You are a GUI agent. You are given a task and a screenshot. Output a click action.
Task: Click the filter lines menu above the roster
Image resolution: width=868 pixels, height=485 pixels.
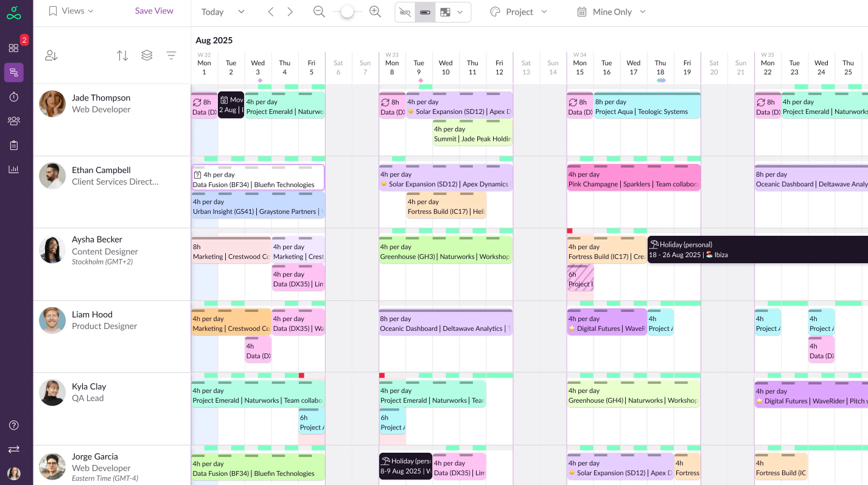click(x=171, y=55)
